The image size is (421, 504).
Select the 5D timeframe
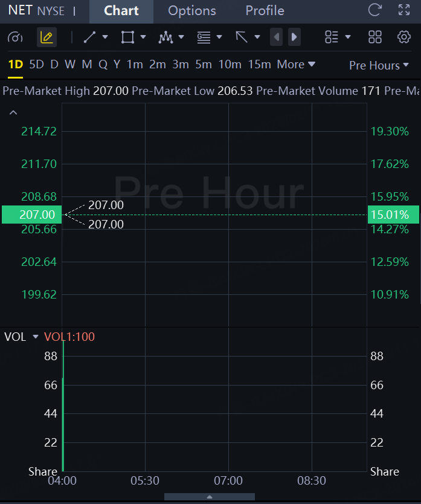pyautogui.click(x=36, y=65)
